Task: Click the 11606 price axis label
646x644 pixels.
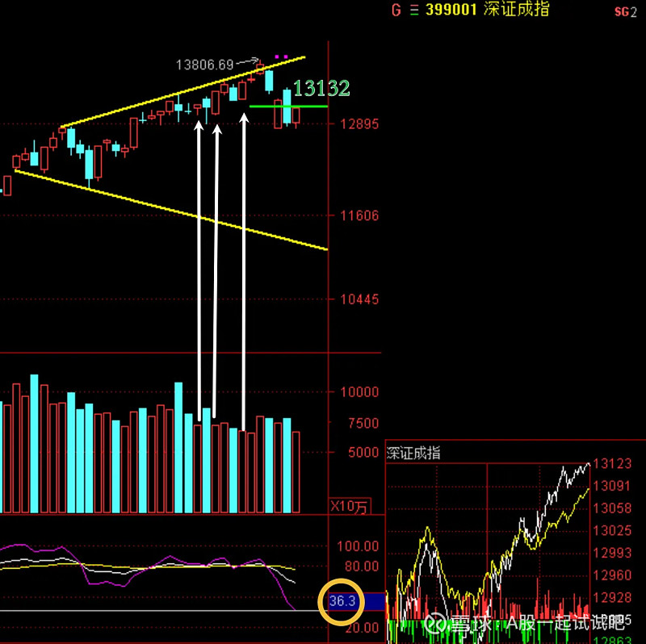Action: 359,215
